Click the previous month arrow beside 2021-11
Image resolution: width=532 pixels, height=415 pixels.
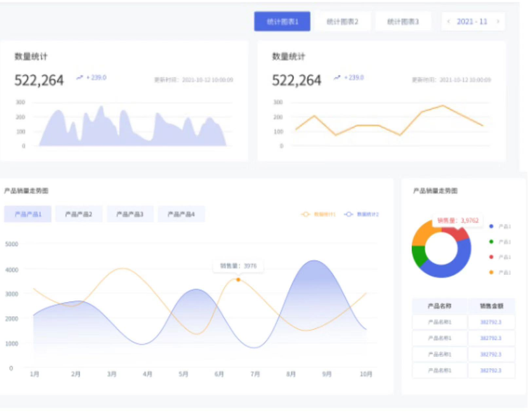(449, 22)
